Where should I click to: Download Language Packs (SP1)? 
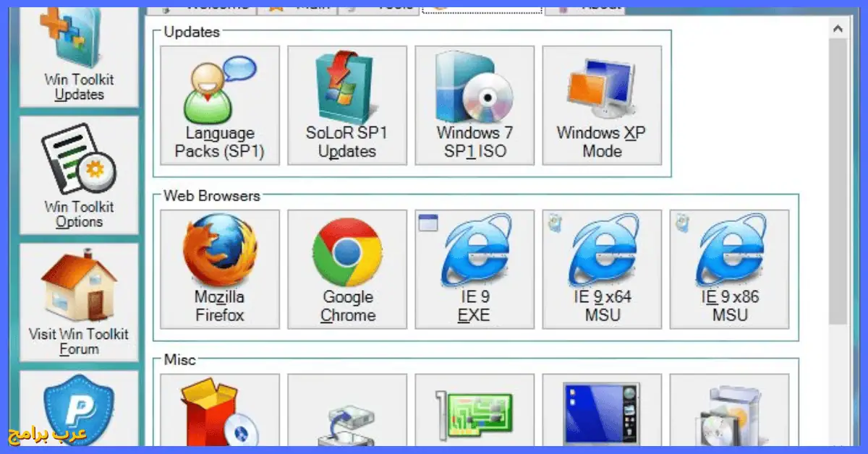point(220,106)
